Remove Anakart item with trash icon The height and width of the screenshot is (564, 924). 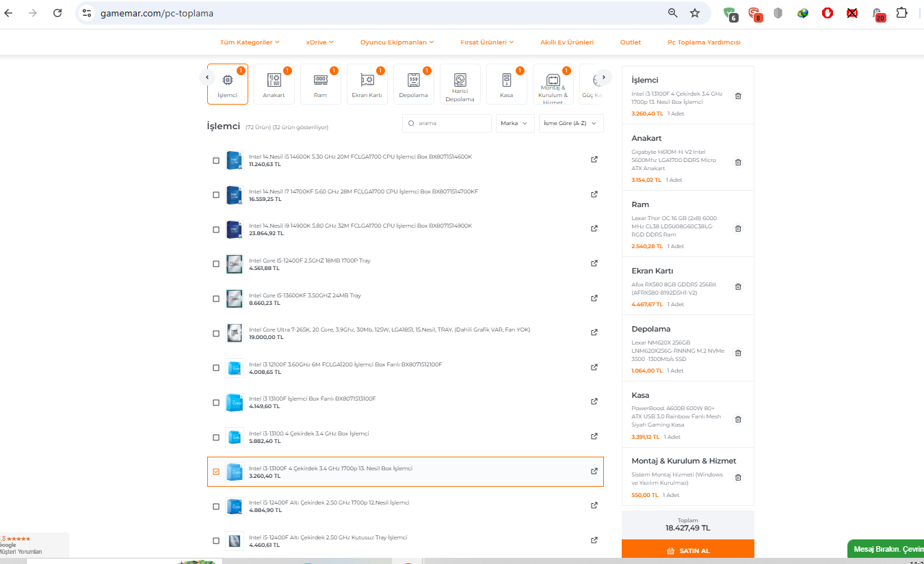(738, 162)
